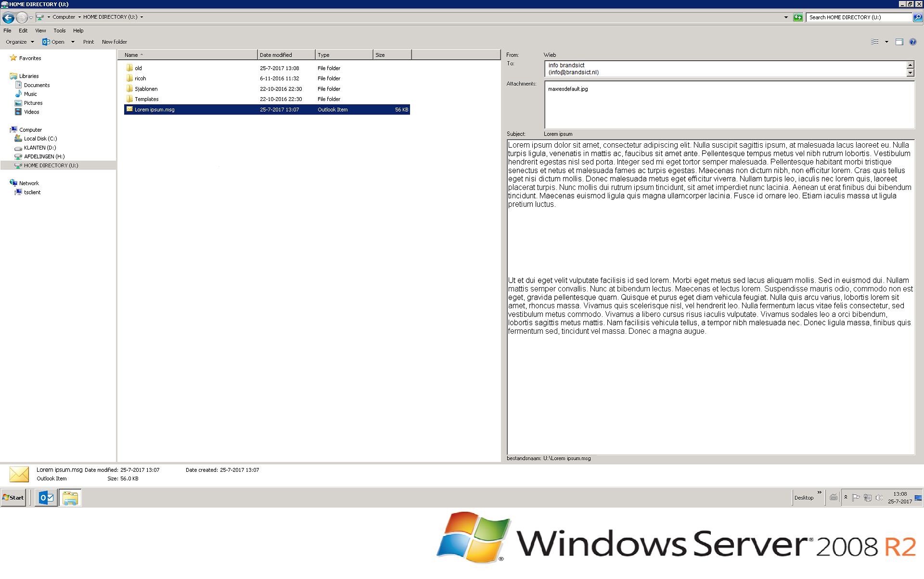
Task: Click the Back navigation arrow
Action: (x=8, y=17)
